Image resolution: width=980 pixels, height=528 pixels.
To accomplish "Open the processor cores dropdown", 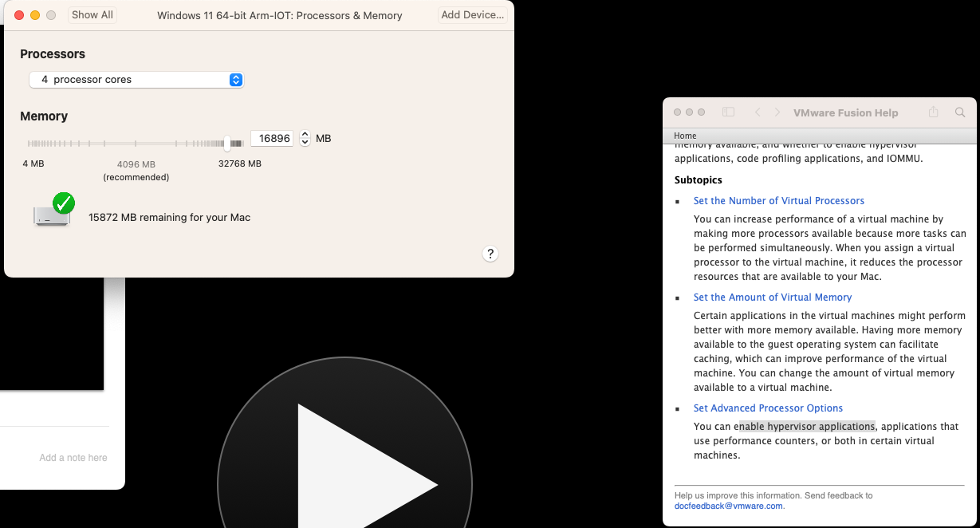I will [x=136, y=80].
